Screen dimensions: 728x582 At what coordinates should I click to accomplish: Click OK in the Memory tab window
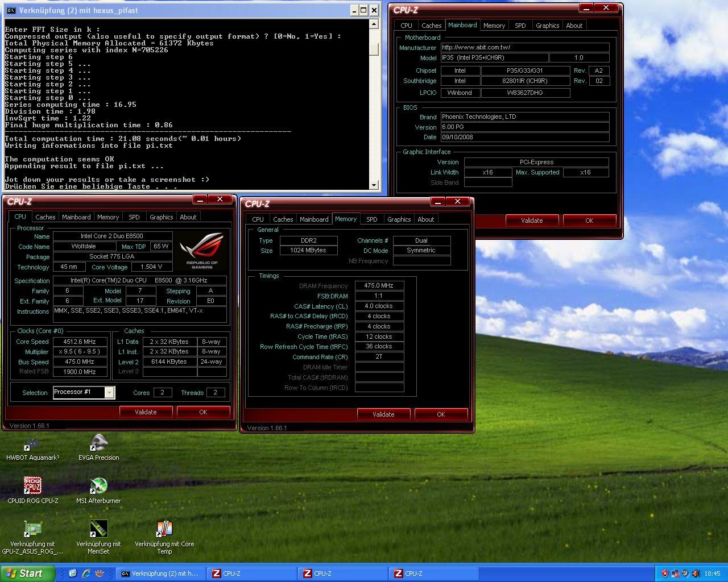tap(441, 414)
